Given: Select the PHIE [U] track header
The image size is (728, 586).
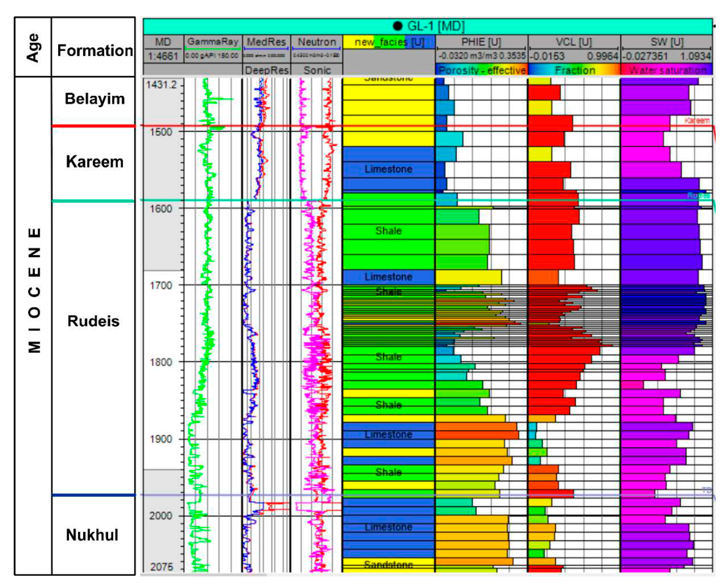Looking at the screenshot, I should click(x=481, y=42).
